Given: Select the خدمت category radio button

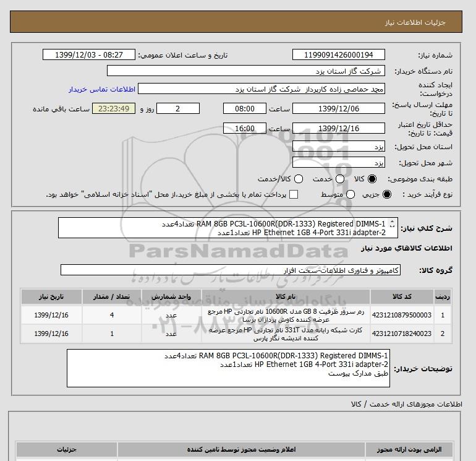Looking at the screenshot, I should point(340,179).
